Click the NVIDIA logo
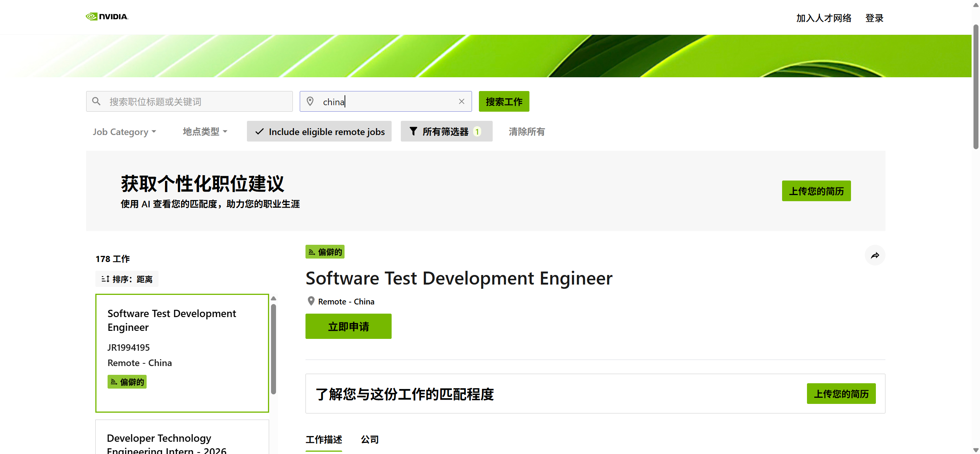980x454 pixels. [x=107, y=16]
